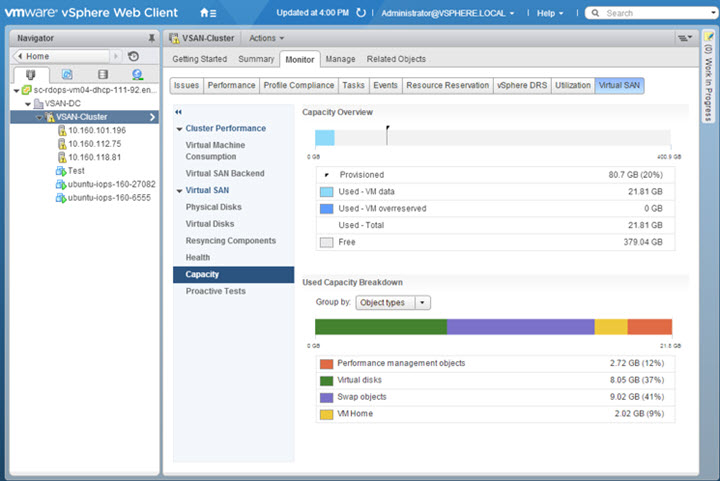Click the green Virtual disks bar segment
The height and width of the screenshot is (481, 720).
pos(381,327)
